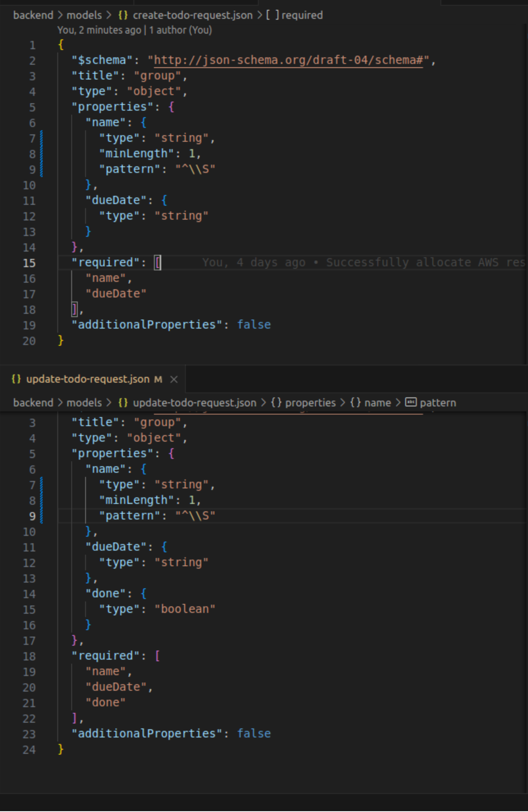The width and height of the screenshot is (528, 812).
Task: Click 'false' value in top editor line 19
Action: coord(254,325)
